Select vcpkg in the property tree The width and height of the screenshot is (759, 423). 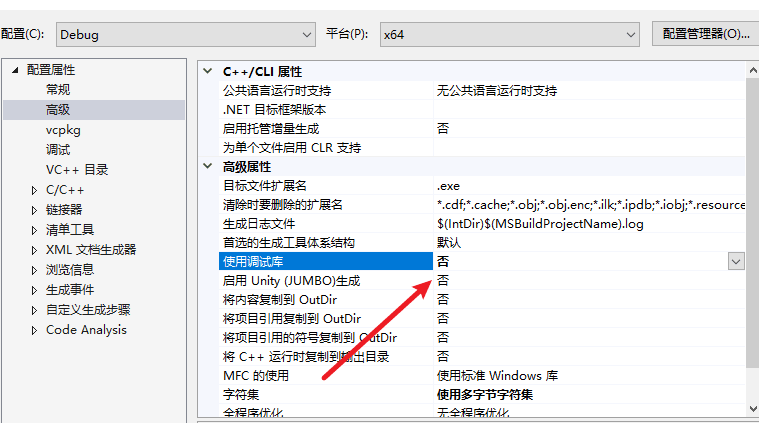63,130
